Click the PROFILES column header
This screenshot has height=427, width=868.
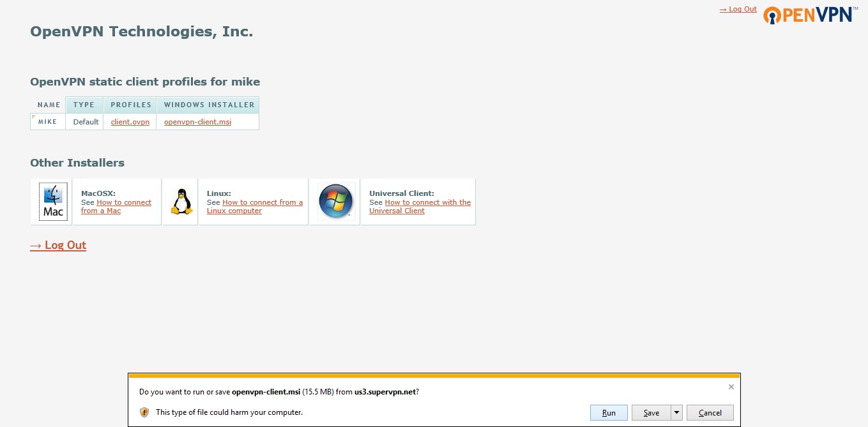coord(131,105)
